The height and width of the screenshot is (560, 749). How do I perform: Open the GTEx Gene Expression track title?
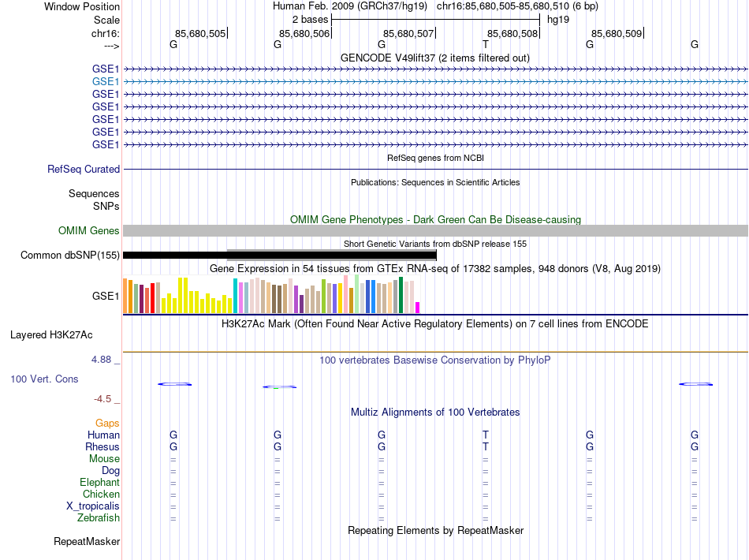(x=435, y=268)
